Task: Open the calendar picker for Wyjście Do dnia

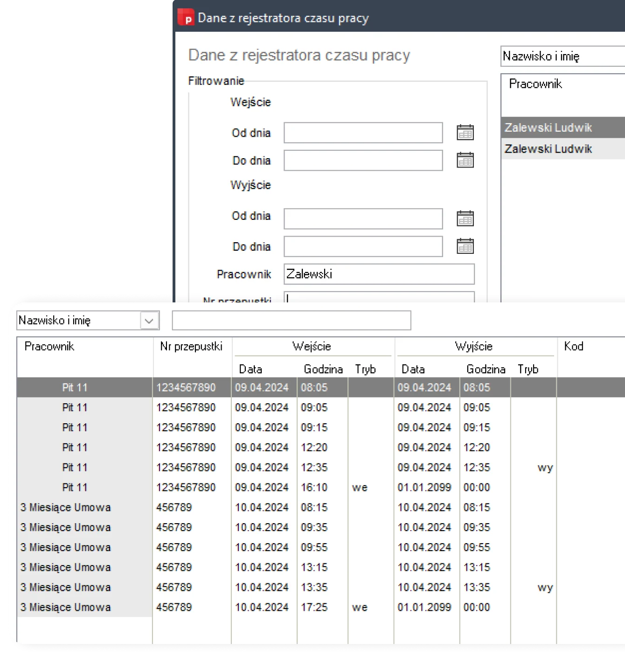Action: point(465,246)
